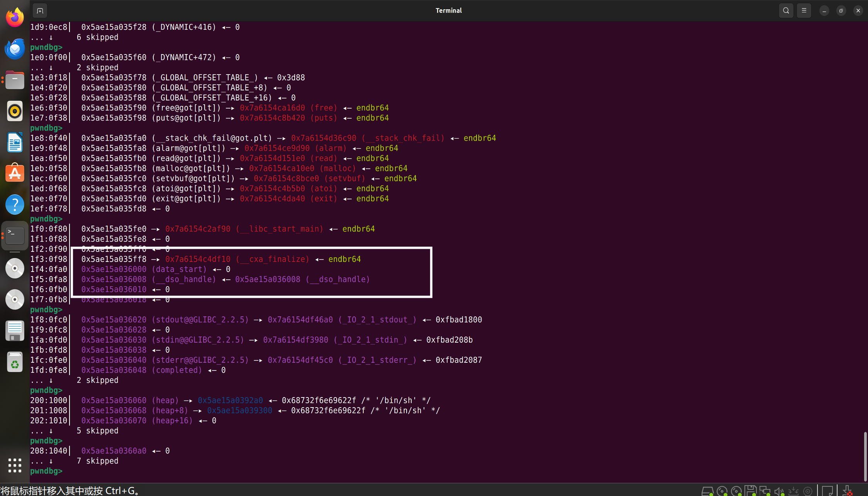Open Rhythmbox music player in the dock
This screenshot has width=868, height=496.
15,111
